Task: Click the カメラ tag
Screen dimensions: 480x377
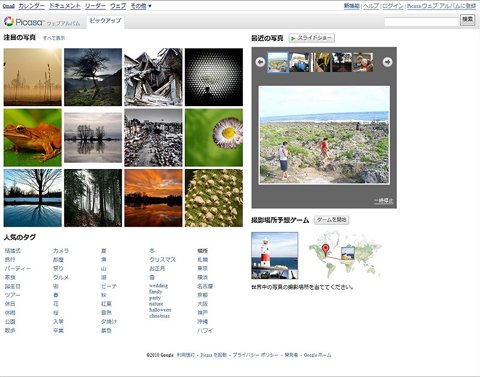Action: 61,251
